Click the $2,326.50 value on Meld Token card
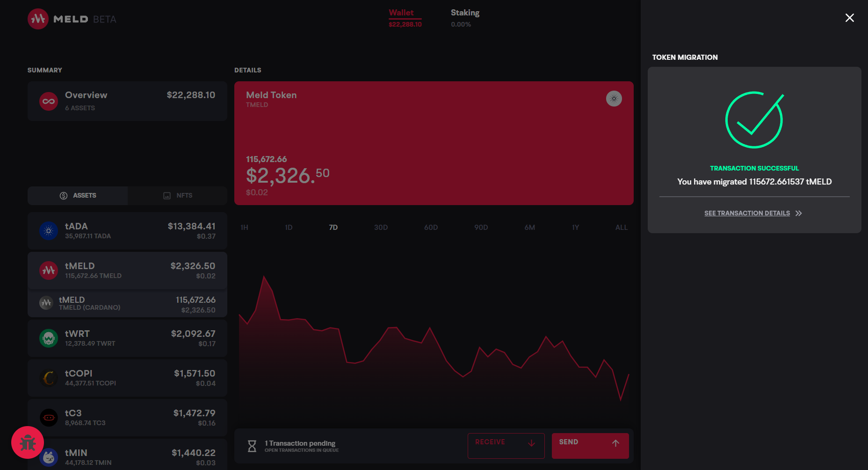This screenshot has width=868, height=470. click(288, 176)
